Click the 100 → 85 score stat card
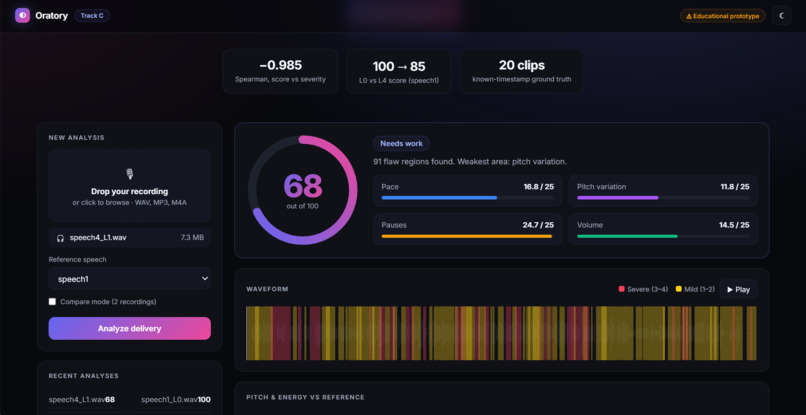806x415 pixels. (x=399, y=71)
